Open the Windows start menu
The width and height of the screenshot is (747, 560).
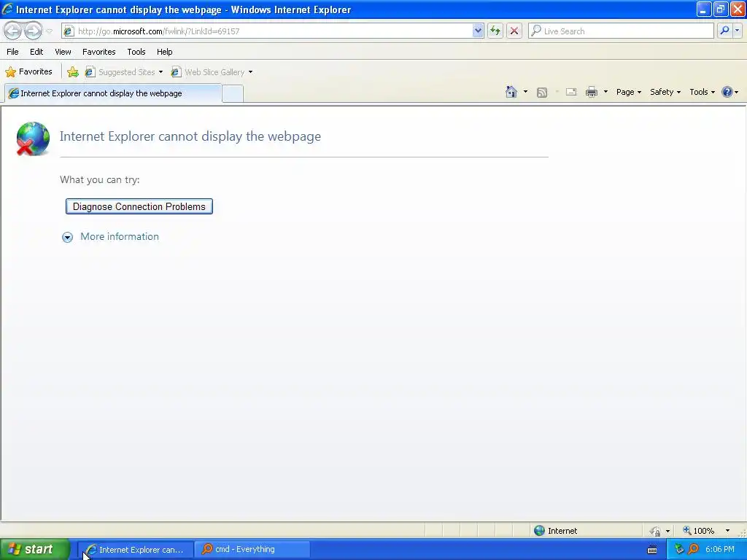(35, 550)
